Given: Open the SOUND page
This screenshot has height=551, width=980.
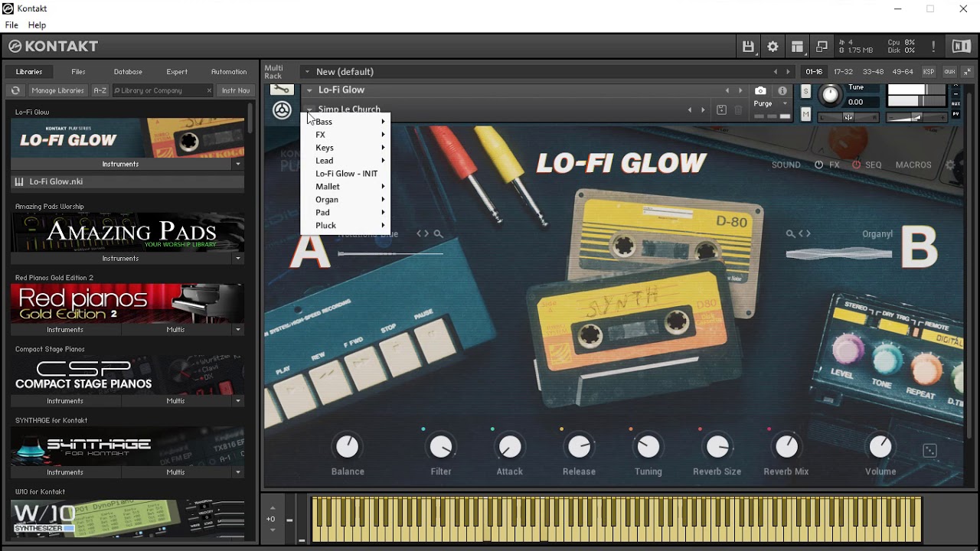Looking at the screenshot, I should 786,165.
